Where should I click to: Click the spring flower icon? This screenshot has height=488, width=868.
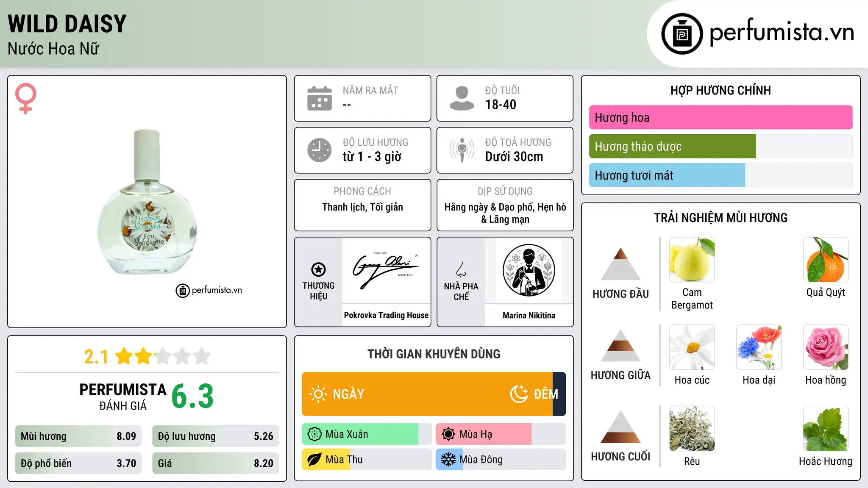(x=314, y=434)
